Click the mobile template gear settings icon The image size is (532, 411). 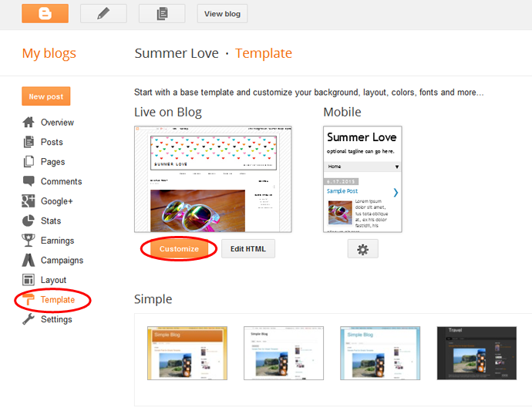pyautogui.click(x=362, y=249)
